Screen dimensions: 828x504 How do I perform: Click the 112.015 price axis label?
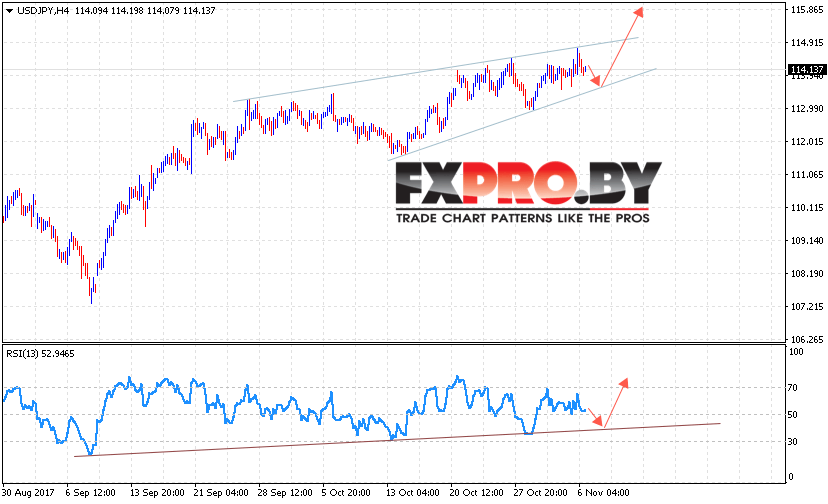(806, 142)
